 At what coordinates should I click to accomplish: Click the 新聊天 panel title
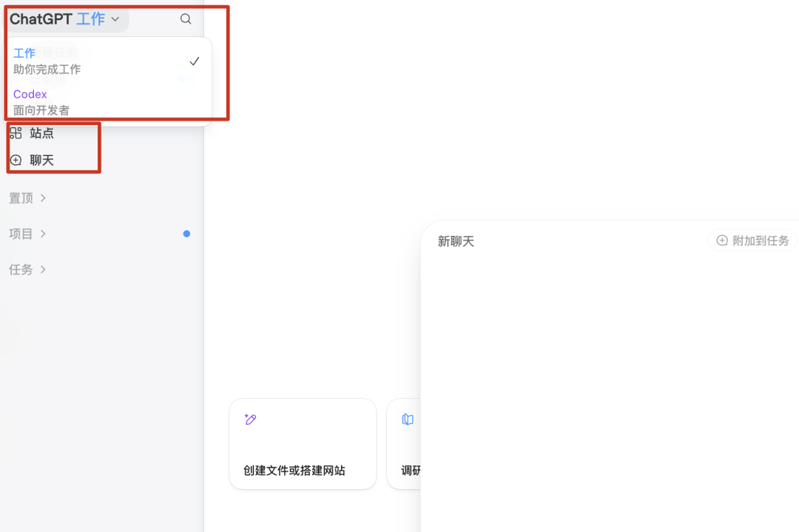(x=456, y=241)
